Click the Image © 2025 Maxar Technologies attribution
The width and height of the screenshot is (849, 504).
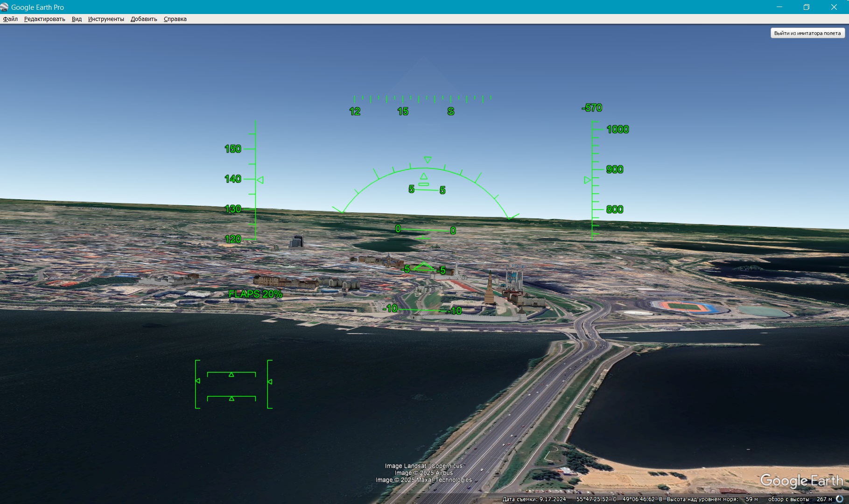[423, 480]
